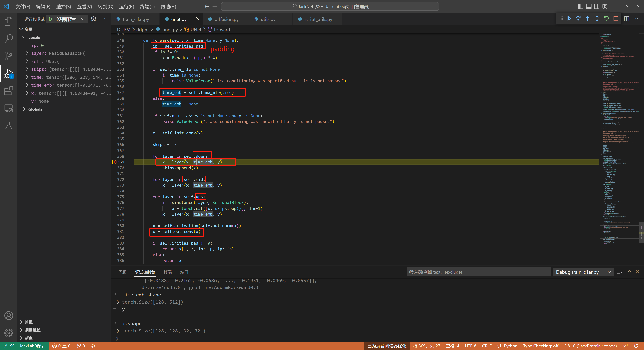The image size is (644, 350).
Task: Click the Python language mode indicator
Action: pyautogui.click(x=510, y=346)
